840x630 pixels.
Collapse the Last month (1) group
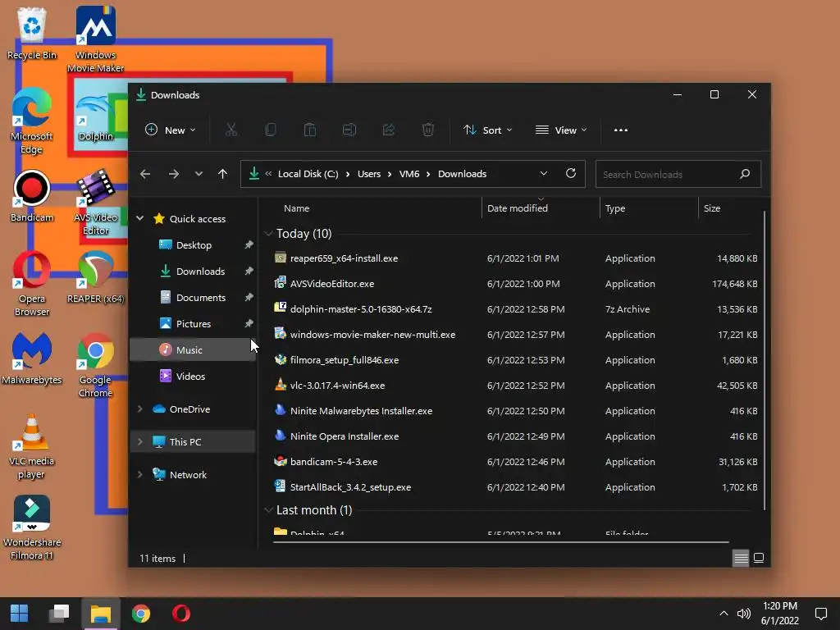[x=268, y=510]
